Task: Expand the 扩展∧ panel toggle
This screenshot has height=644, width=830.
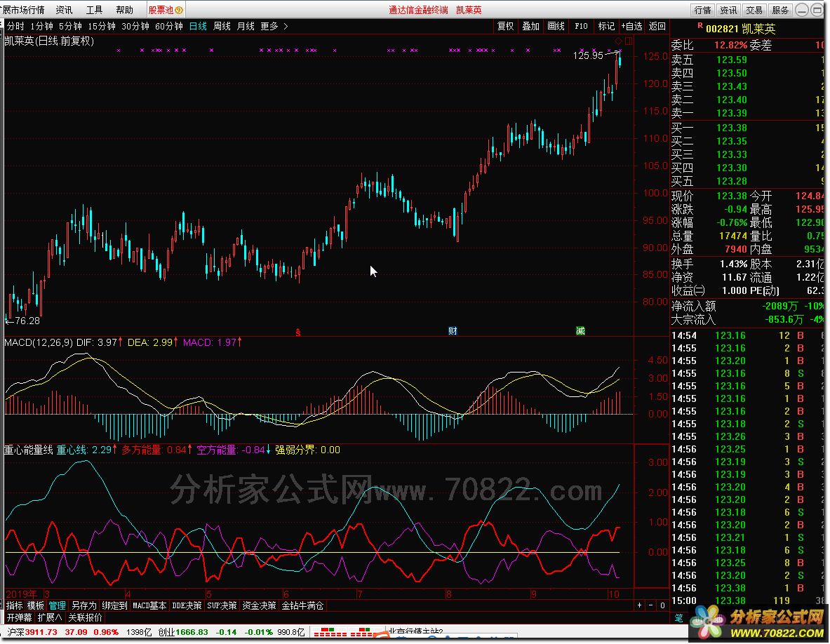Action: pos(50,617)
